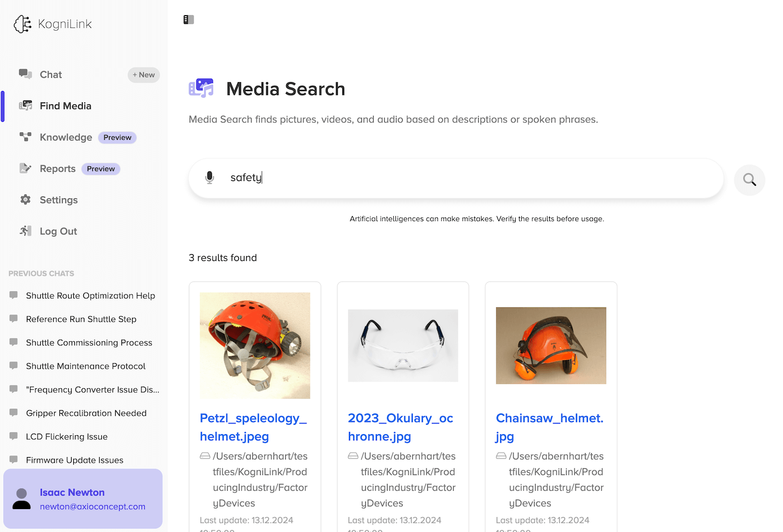This screenshot has height=532, width=783.
Task: Open Petzl_speleology_helmet.jpeg link
Action: click(253, 427)
